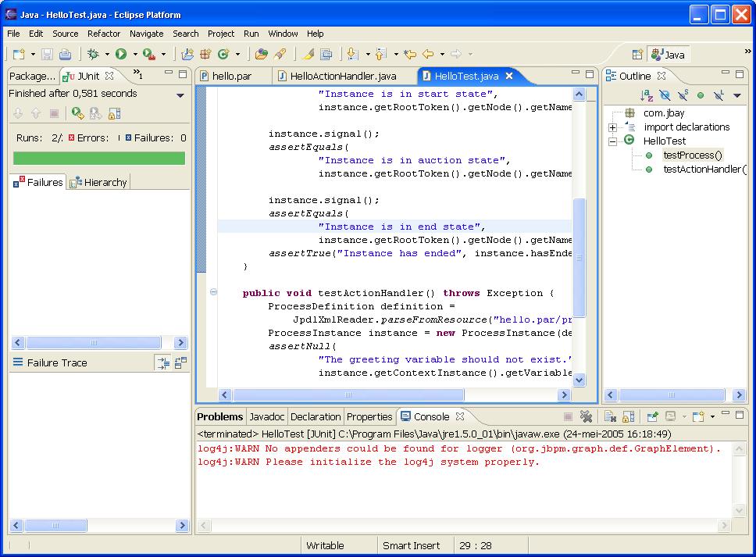Click the Open Type folder icon
The height and width of the screenshot is (557, 756).
(x=262, y=54)
